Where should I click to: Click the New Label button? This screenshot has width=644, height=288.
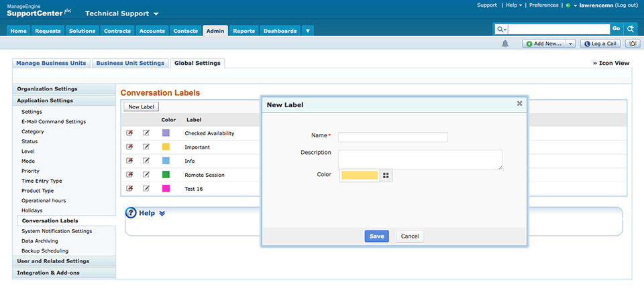point(142,106)
